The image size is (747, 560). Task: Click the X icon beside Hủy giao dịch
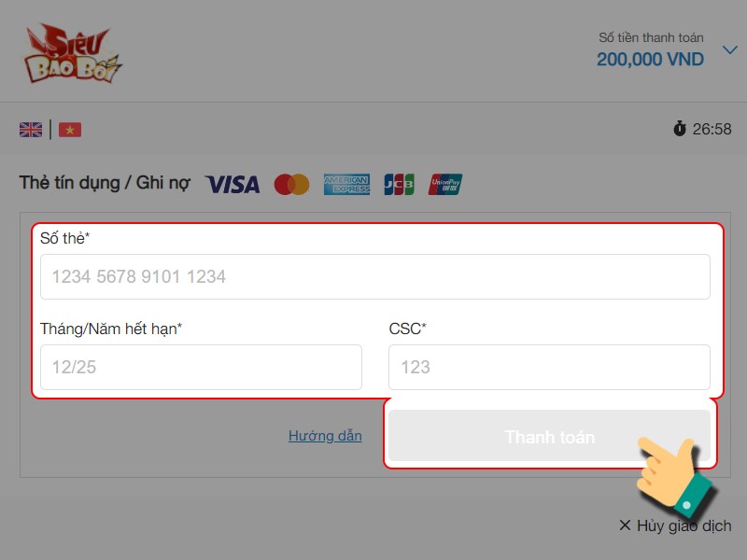click(x=625, y=525)
